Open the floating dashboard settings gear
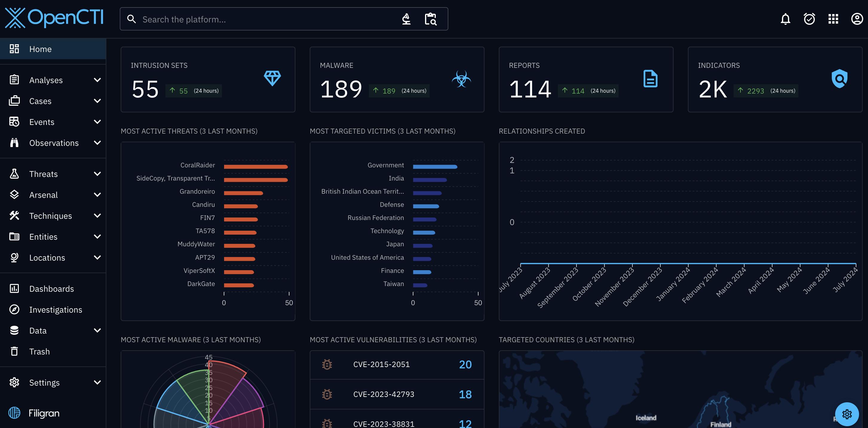 (x=846, y=414)
